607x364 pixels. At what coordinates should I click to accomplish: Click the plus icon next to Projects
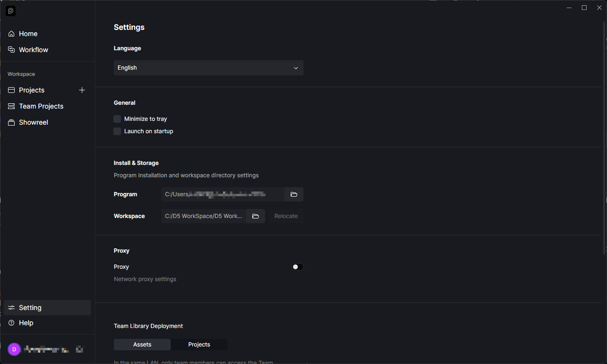(82, 90)
